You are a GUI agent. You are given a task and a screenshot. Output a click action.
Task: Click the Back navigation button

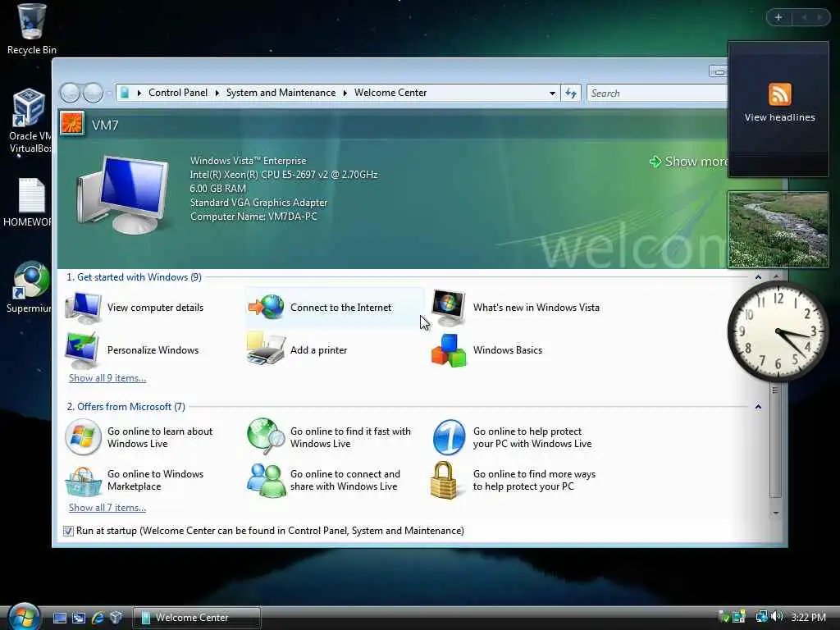click(x=71, y=93)
